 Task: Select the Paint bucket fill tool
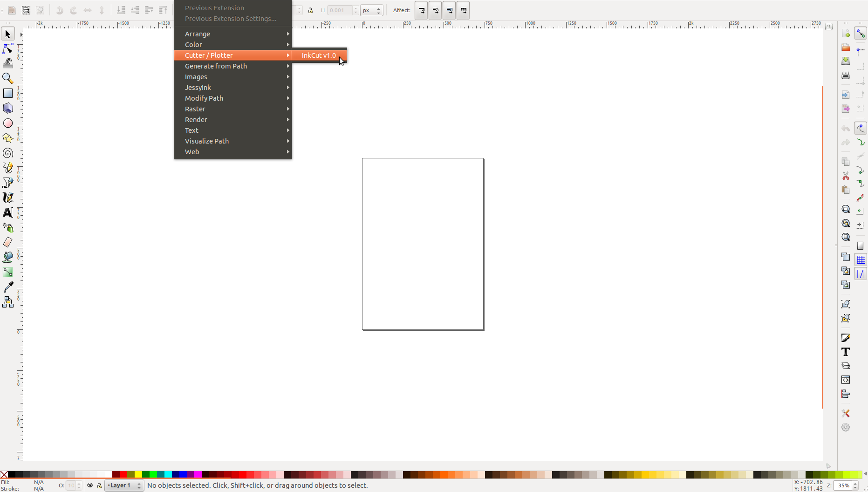coord(8,257)
